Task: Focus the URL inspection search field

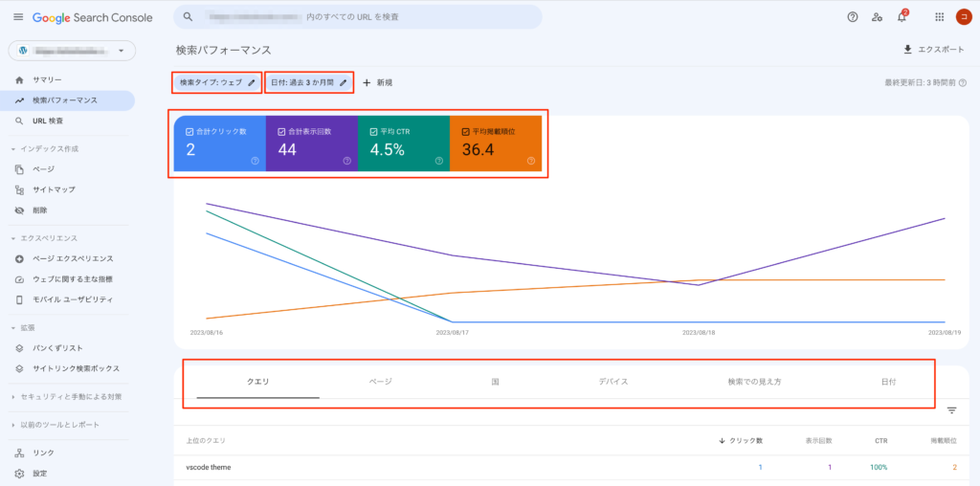Action: point(358,17)
